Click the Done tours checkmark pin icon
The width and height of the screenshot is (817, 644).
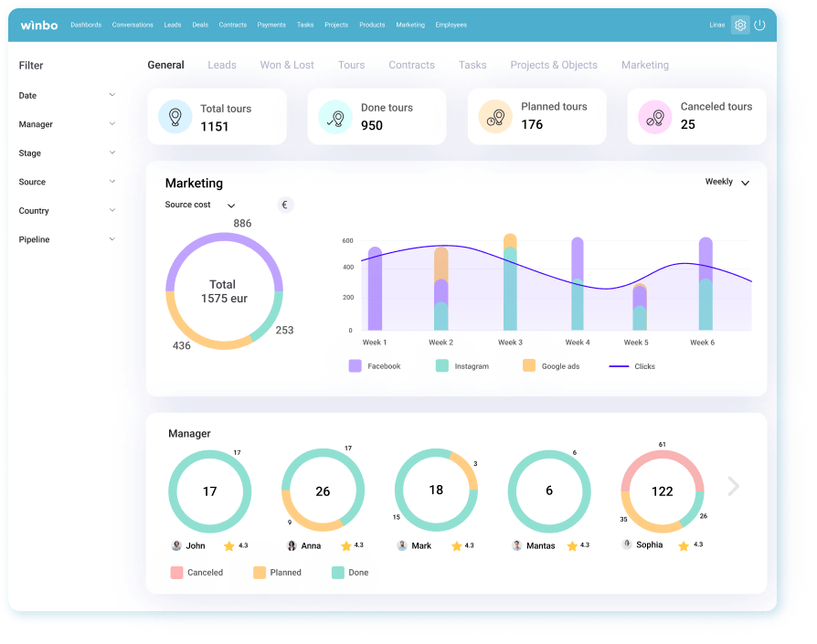[x=335, y=117]
